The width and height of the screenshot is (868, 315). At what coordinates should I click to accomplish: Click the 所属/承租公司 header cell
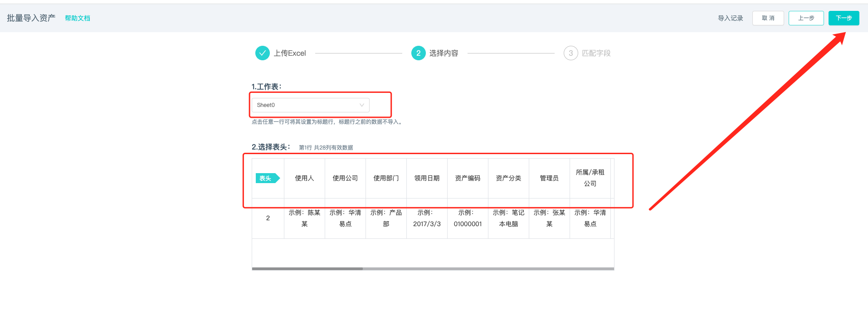(590, 178)
